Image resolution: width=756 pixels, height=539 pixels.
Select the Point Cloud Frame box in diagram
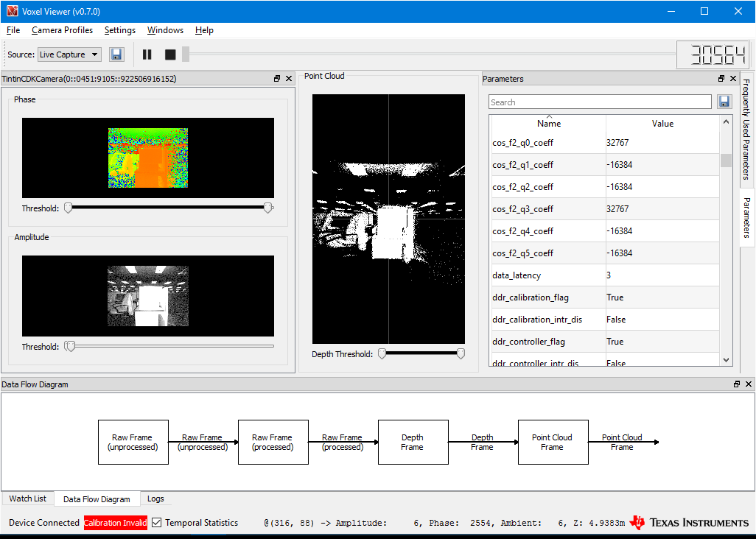coord(553,443)
